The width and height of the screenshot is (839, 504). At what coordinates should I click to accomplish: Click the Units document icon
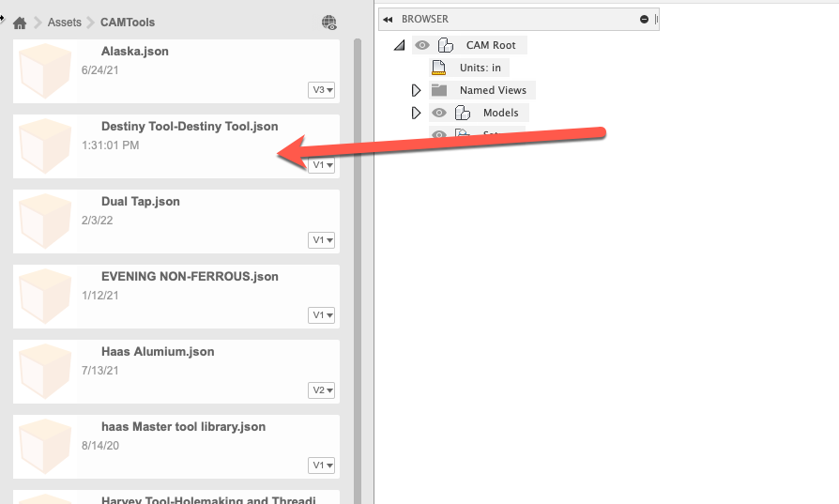point(439,68)
